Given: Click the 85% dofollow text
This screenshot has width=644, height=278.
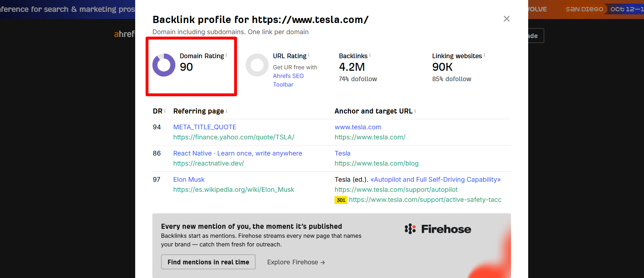Looking at the screenshot, I should (452, 79).
